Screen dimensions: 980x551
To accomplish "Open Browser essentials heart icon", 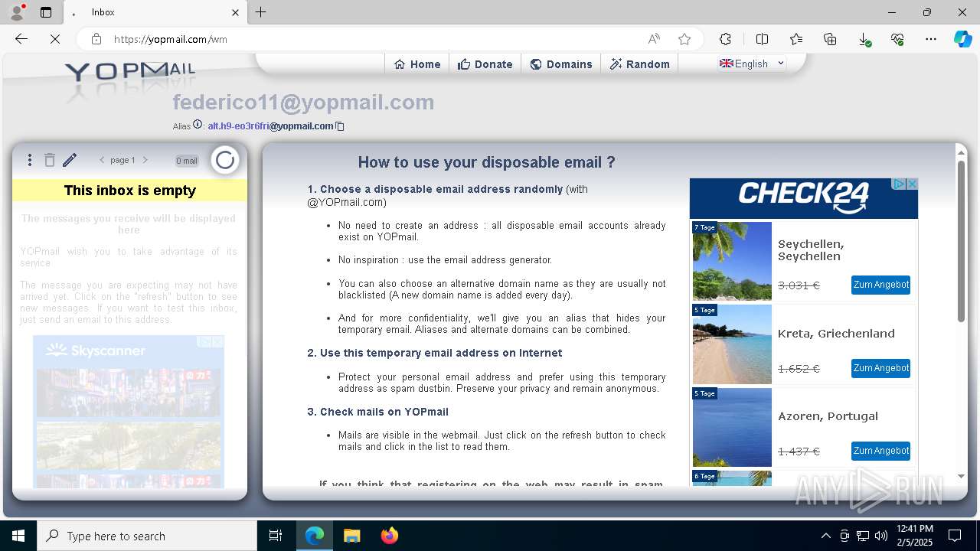I will 897,39.
